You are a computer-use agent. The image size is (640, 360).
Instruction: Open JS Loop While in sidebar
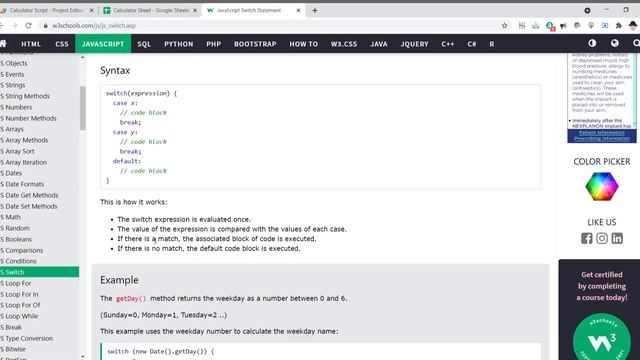pyautogui.click(x=19, y=316)
